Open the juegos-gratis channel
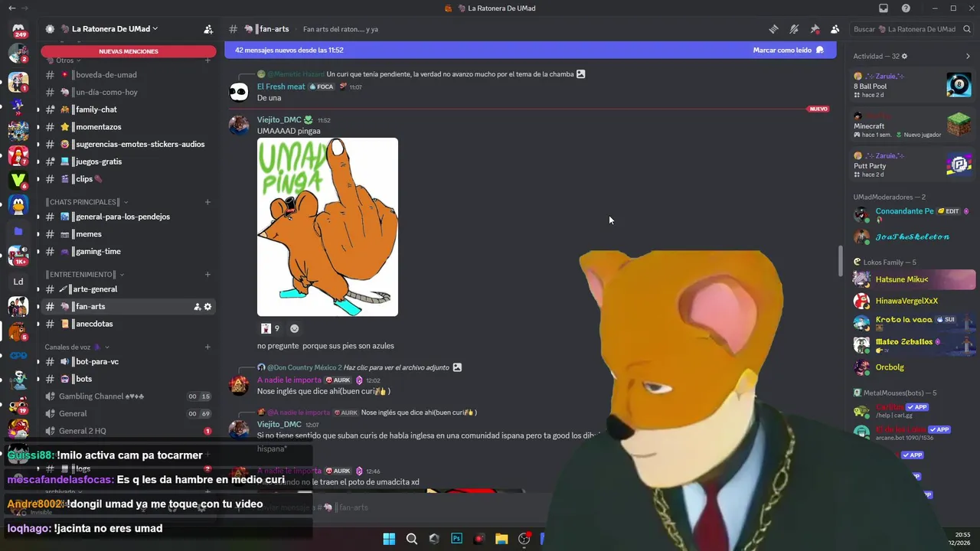The width and height of the screenshot is (980, 551). pyautogui.click(x=129, y=161)
